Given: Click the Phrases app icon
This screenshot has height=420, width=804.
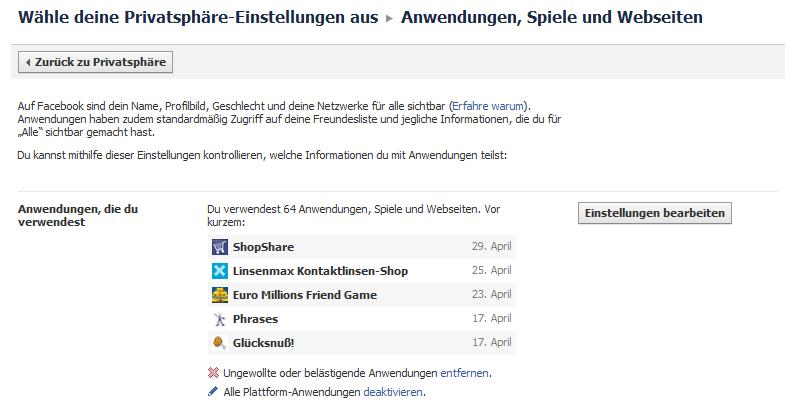Looking at the screenshot, I should (220, 319).
